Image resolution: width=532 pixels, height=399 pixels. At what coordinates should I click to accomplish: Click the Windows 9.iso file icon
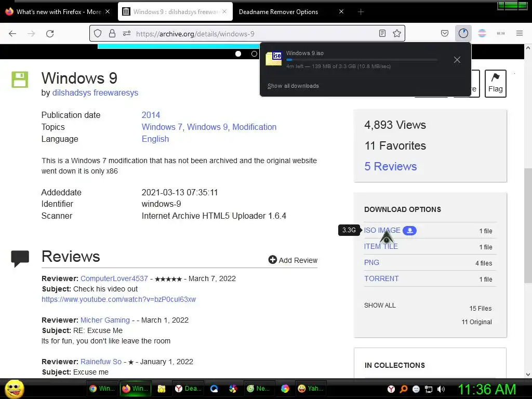click(274, 58)
